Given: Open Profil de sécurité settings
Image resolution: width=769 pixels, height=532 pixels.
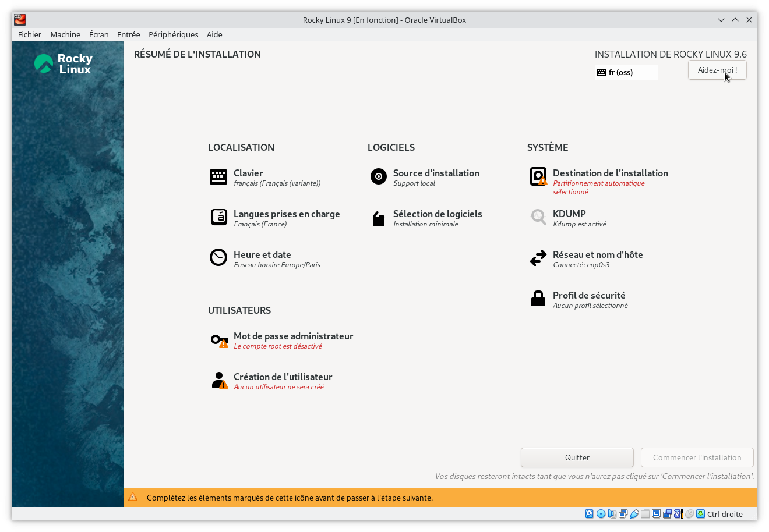Looking at the screenshot, I should (590, 295).
